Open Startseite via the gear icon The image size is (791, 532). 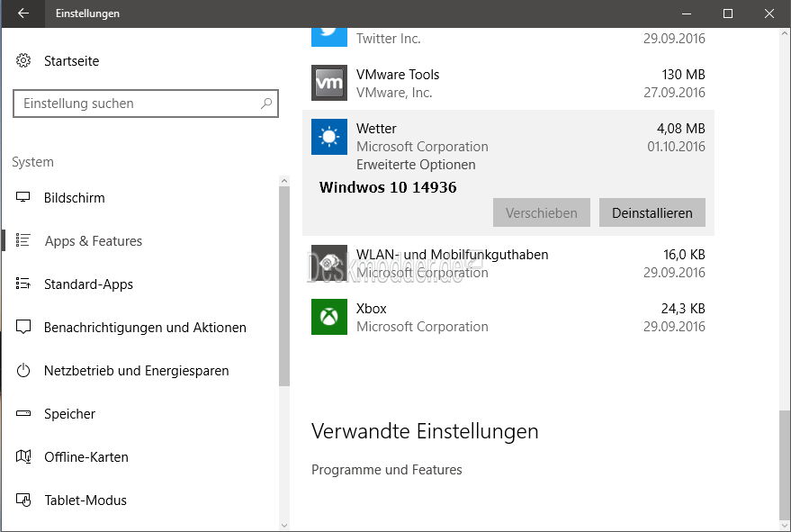(x=23, y=61)
